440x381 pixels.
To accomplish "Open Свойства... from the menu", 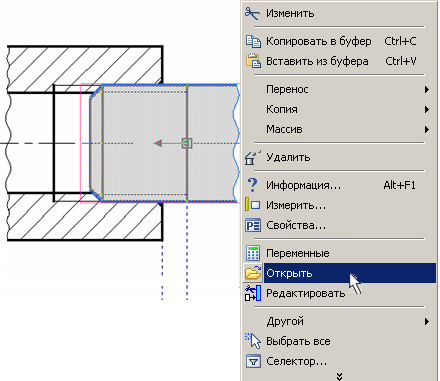I will (x=296, y=225).
